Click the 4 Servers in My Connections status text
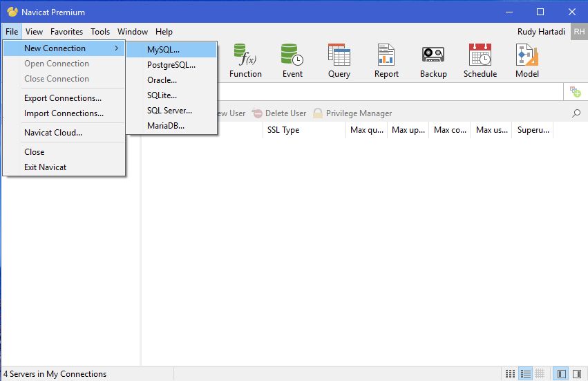 coord(55,374)
